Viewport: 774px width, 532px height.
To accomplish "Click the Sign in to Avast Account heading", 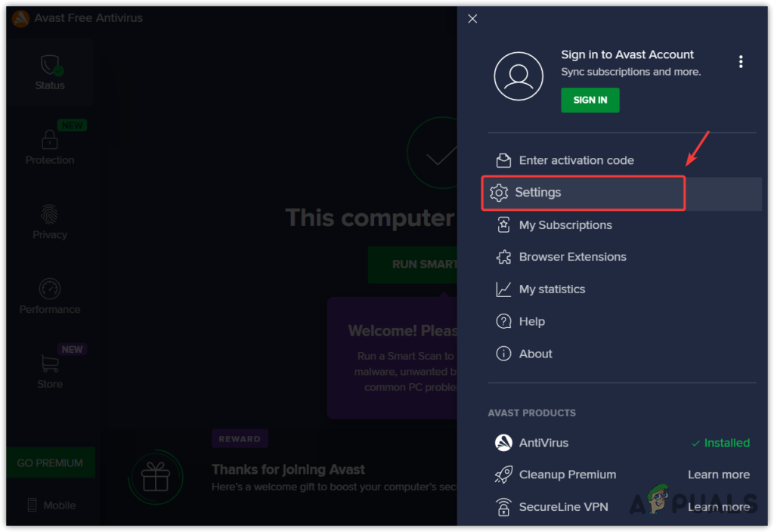I will pos(627,54).
